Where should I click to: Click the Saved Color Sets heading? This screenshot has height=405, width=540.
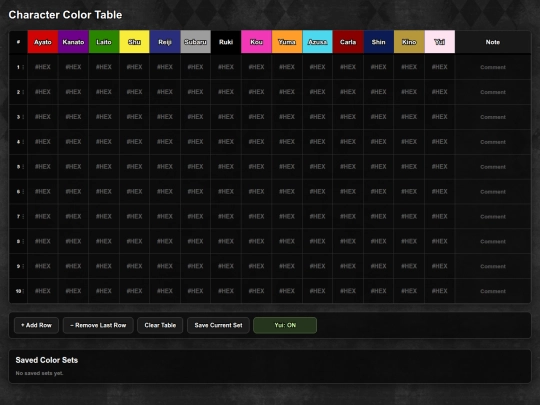click(x=46, y=360)
